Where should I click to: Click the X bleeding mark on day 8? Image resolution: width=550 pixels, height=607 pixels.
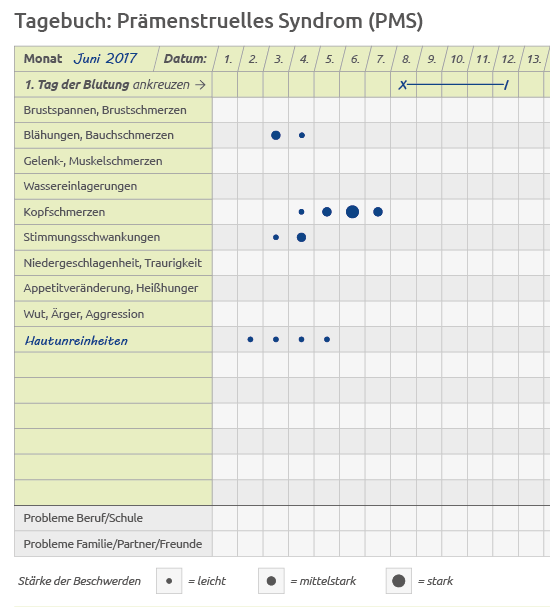(x=403, y=85)
